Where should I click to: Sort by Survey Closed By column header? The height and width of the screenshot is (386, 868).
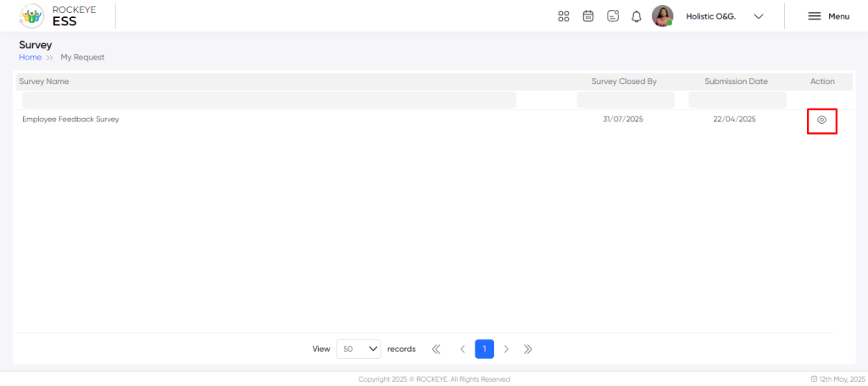point(624,81)
